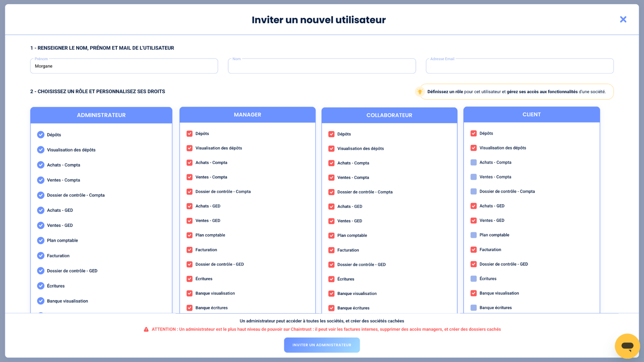Uncheck Client Ventes - GED checkbox
The image size is (644, 362).
coord(474,221)
